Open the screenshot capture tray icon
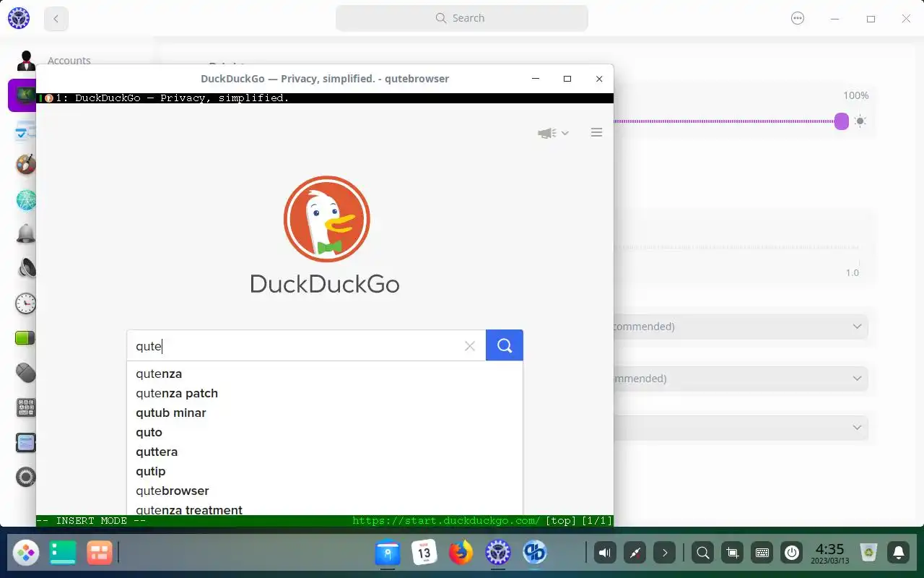 (732, 553)
